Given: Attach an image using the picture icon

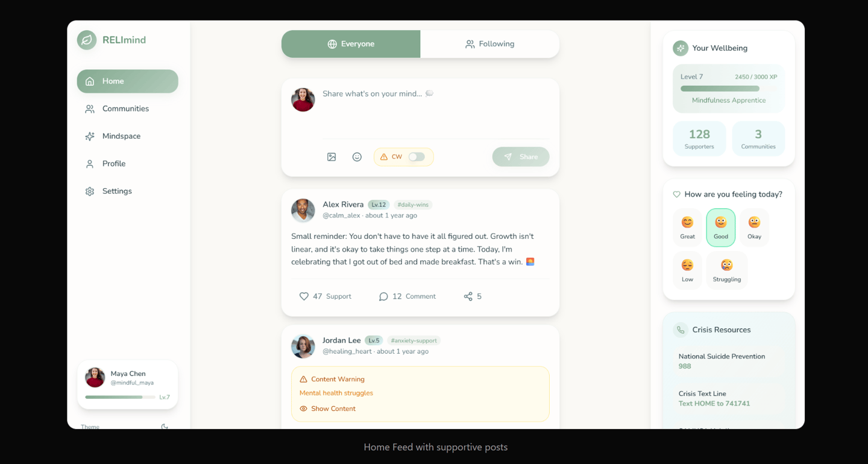Looking at the screenshot, I should pos(332,157).
